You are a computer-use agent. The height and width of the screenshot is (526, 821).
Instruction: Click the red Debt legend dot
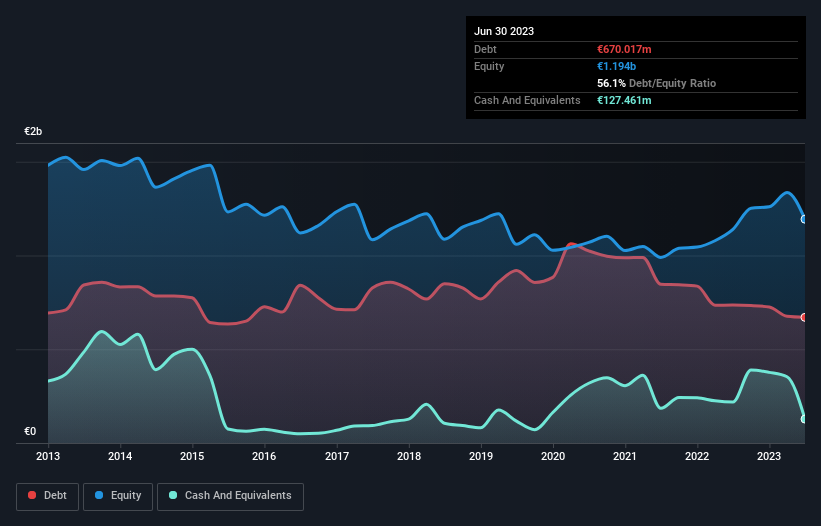coord(34,495)
